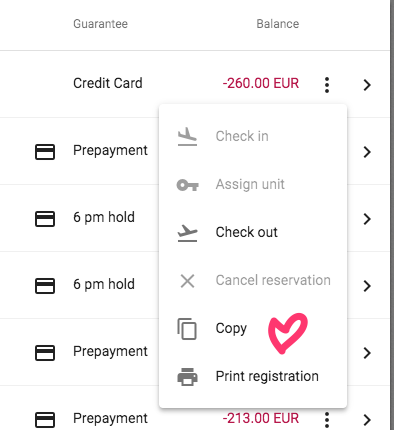
Task: Click the Check out plane icon
Action: pyautogui.click(x=187, y=233)
